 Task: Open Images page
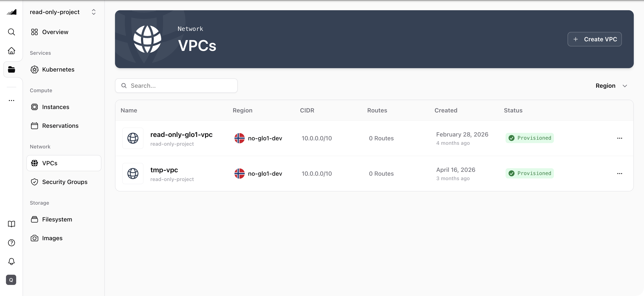(64, 238)
